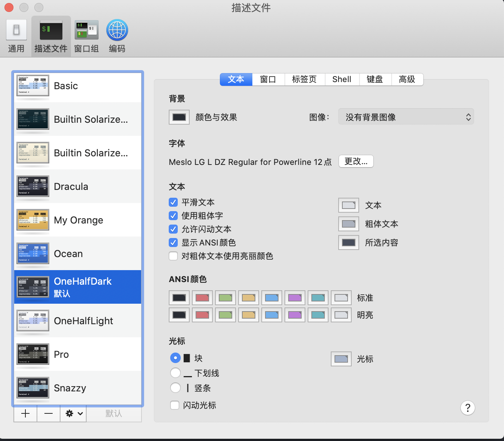Enable 对粗体文本使用亮丽颜色 checkbox
Screen dimensions: 504x441
click(x=173, y=256)
